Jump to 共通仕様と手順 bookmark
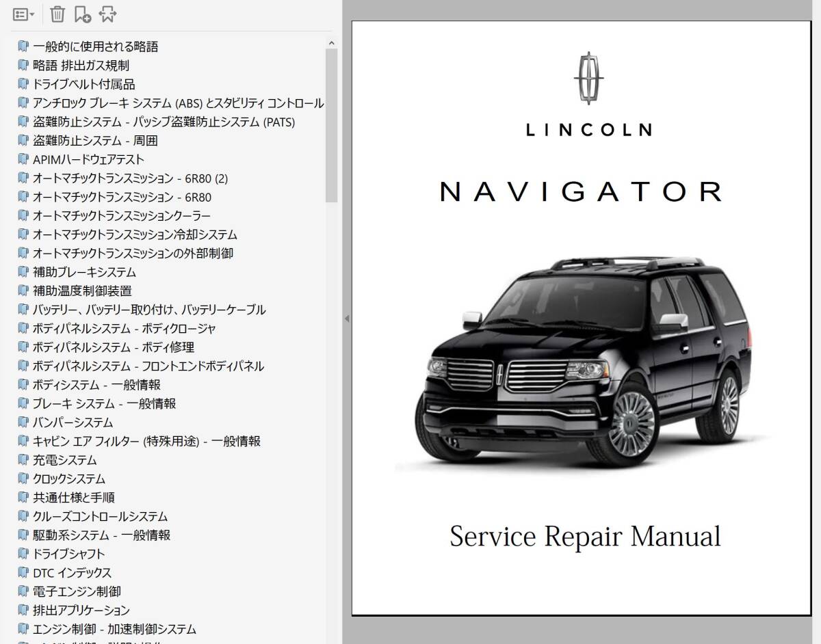Image resolution: width=821 pixels, height=644 pixels. tap(74, 498)
